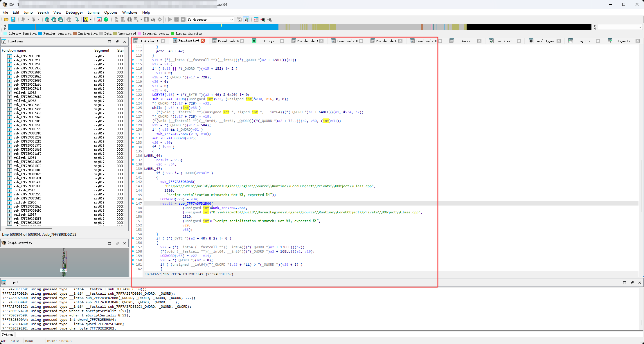Viewport: 644px width, 344px height.
Task: Click the green circle toolbar icon
Action: point(106,19)
